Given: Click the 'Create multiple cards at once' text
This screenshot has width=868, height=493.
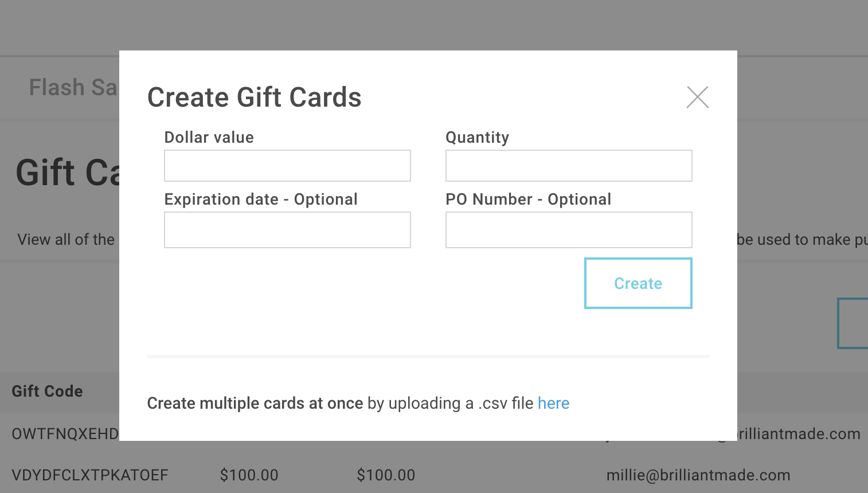Looking at the screenshot, I should click(255, 403).
